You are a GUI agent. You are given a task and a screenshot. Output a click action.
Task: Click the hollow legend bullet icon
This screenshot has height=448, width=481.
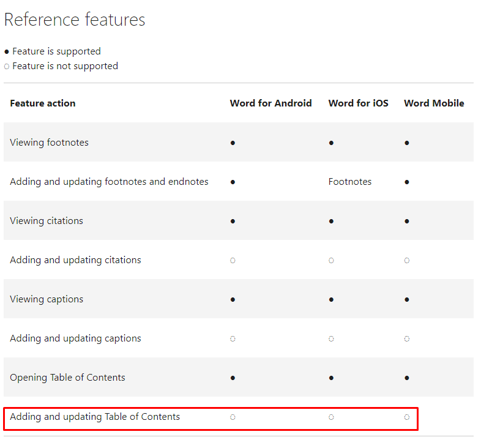pyautogui.click(x=7, y=66)
